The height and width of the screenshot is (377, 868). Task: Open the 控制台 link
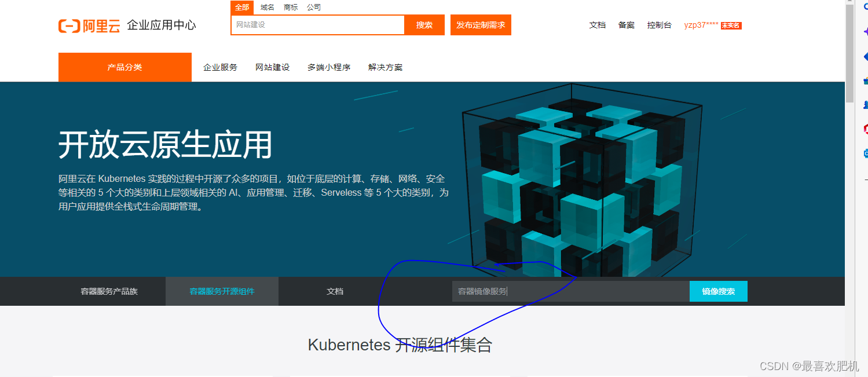[x=660, y=25]
